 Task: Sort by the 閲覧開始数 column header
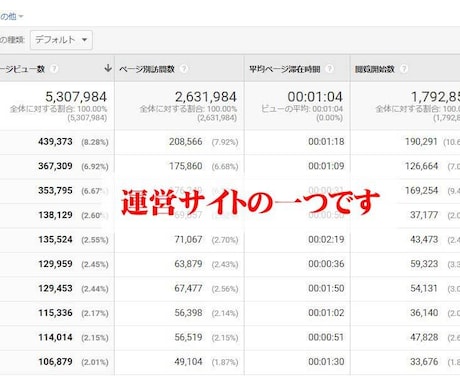375,69
